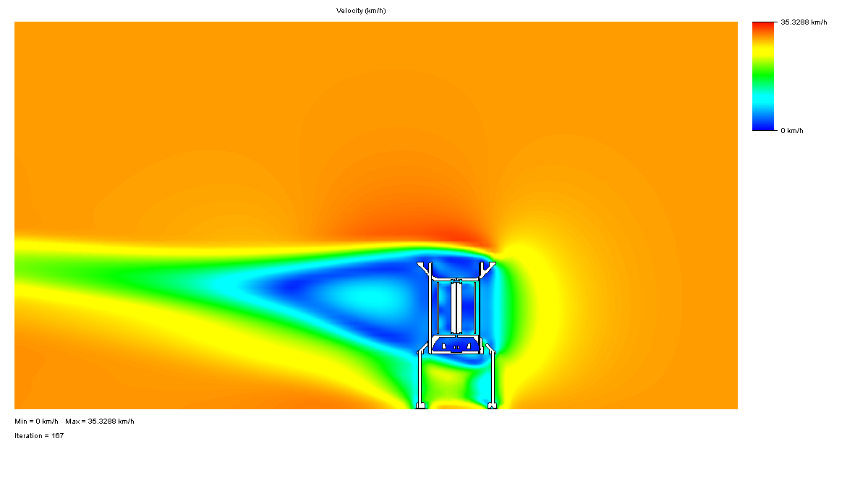Click the 0 km/h legend minimum label
Image resolution: width=868 pixels, height=496 pixels.
(x=791, y=131)
